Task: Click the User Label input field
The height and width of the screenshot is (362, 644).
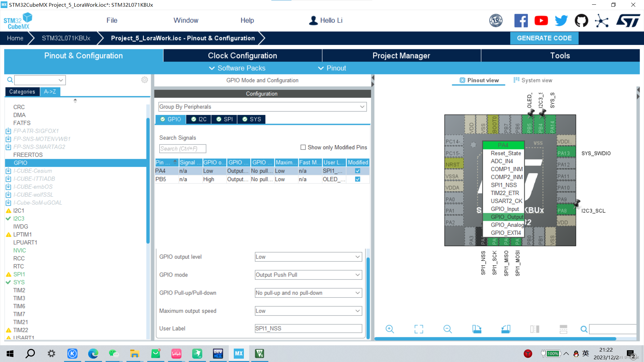Action: coord(308,328)
